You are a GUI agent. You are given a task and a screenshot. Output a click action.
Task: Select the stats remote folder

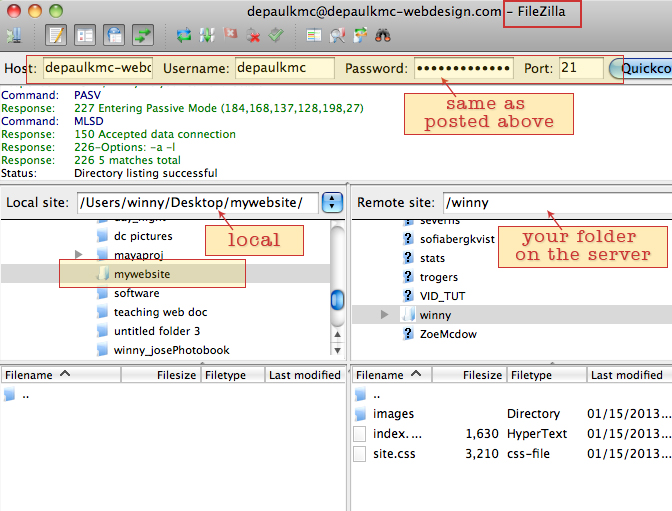coord(432,258)
